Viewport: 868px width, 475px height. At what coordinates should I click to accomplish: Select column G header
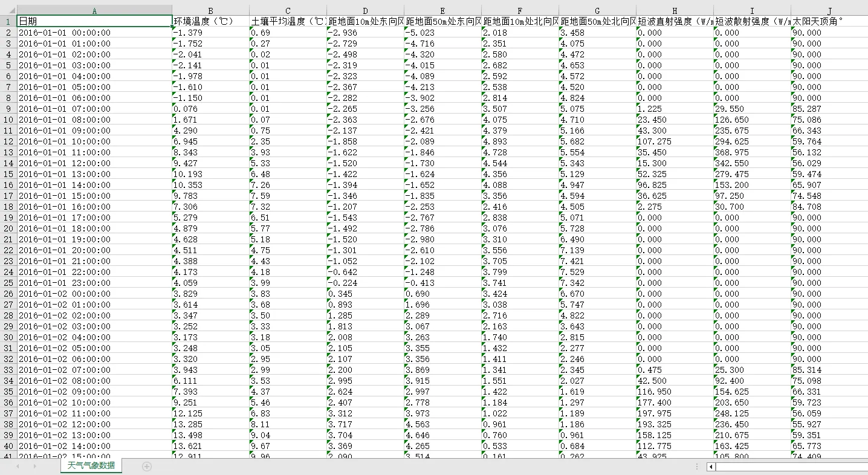[597, 10]
